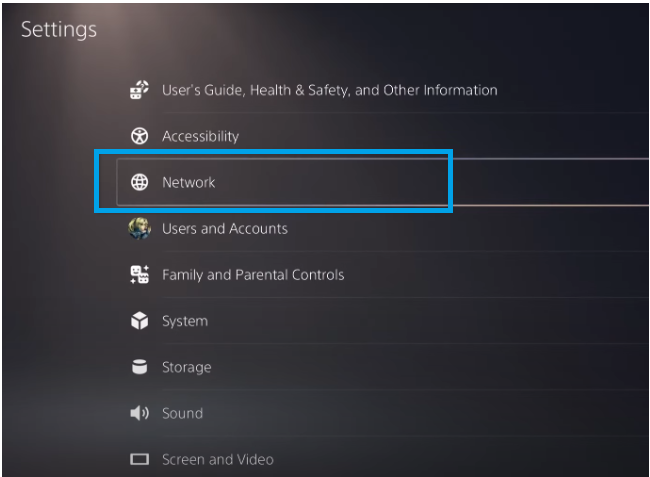Open the Storage settings label
This screenshot has height=477, width=650.
(186, 367)
